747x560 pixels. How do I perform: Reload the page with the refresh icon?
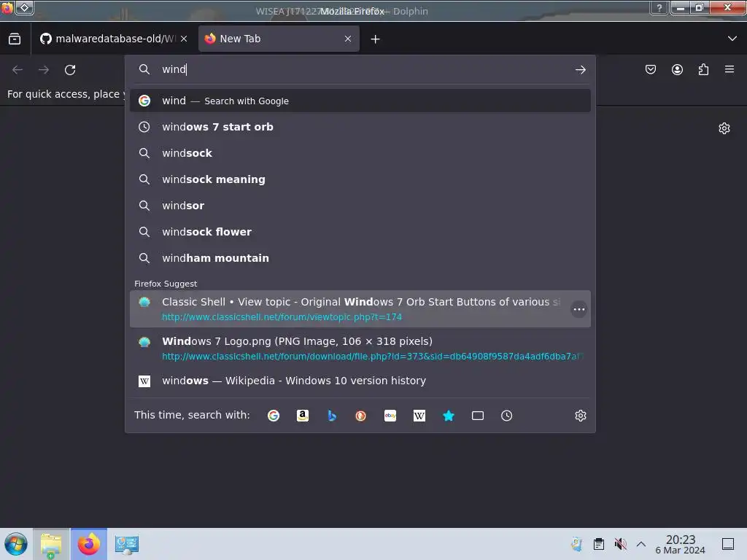pos(70,70)
